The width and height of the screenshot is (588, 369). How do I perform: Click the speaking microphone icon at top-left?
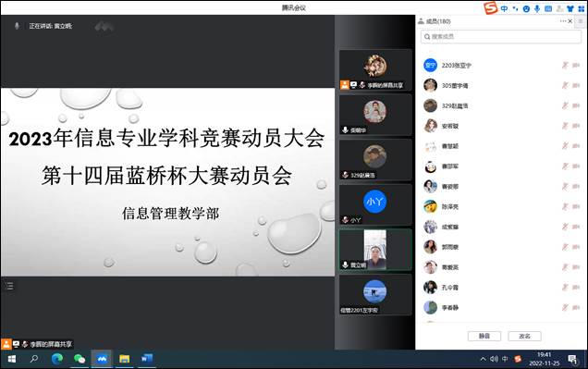17,26
